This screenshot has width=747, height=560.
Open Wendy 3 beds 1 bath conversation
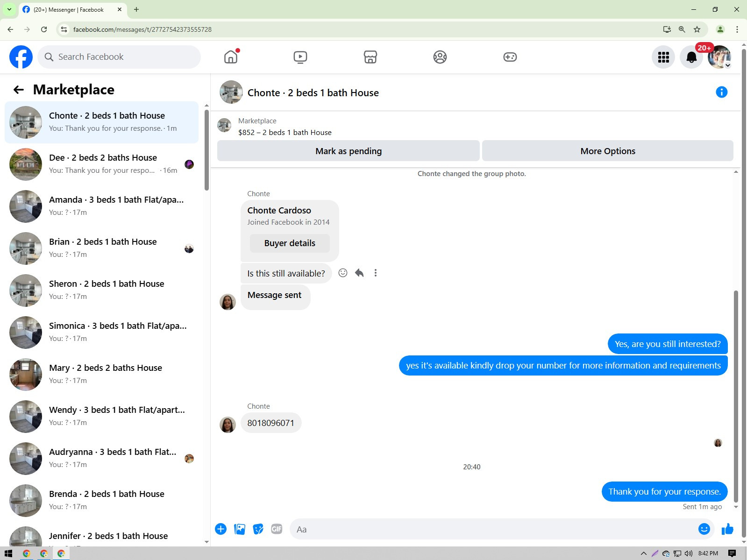[102, 417]
